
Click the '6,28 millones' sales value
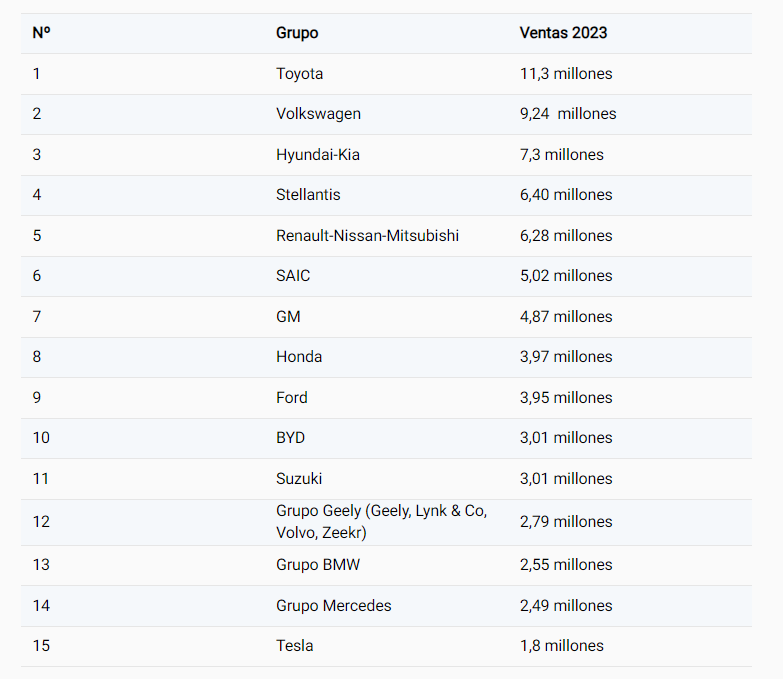point(566,236)
